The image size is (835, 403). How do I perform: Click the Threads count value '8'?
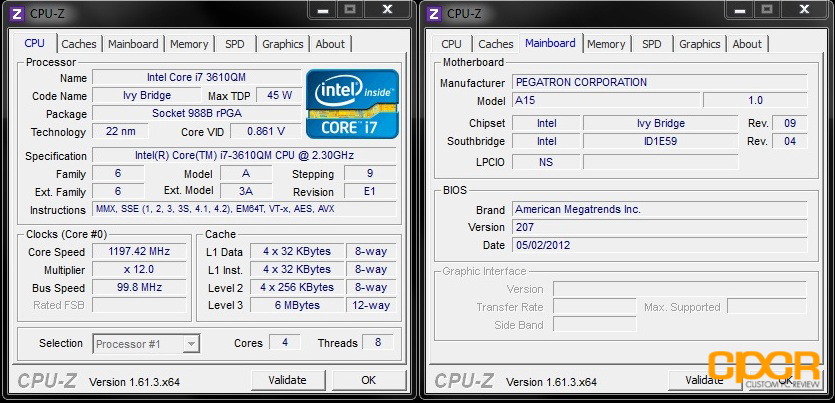click(x=378, y=342)
